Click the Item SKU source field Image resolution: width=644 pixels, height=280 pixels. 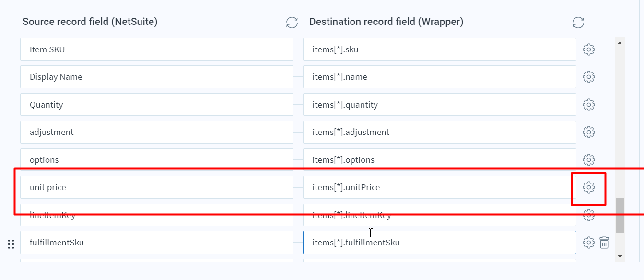(157, 49)
